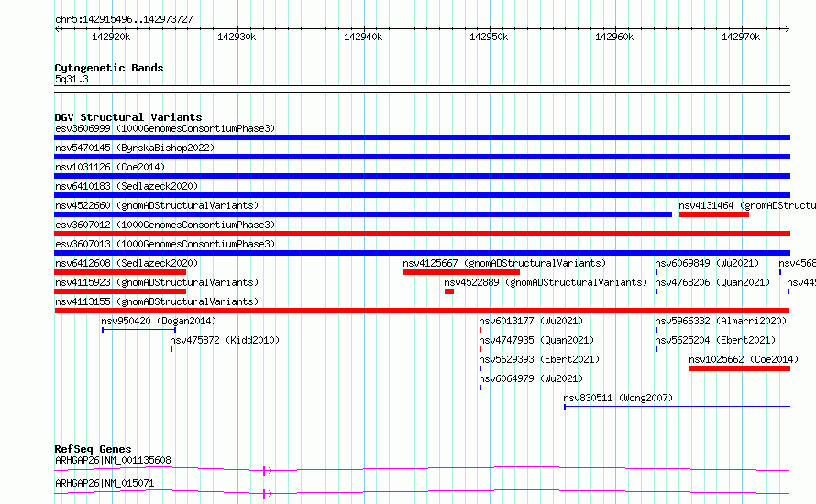
Task: Click the nsv830511 (Wong2007) blue line
Action: tap(677, 407)
